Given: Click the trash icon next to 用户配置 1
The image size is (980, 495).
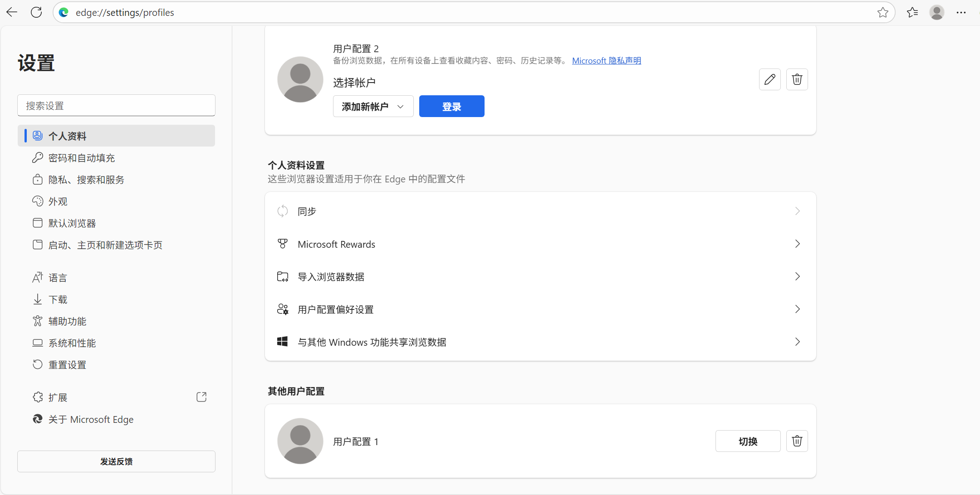Looking at the screenshot, I should 797,441.
